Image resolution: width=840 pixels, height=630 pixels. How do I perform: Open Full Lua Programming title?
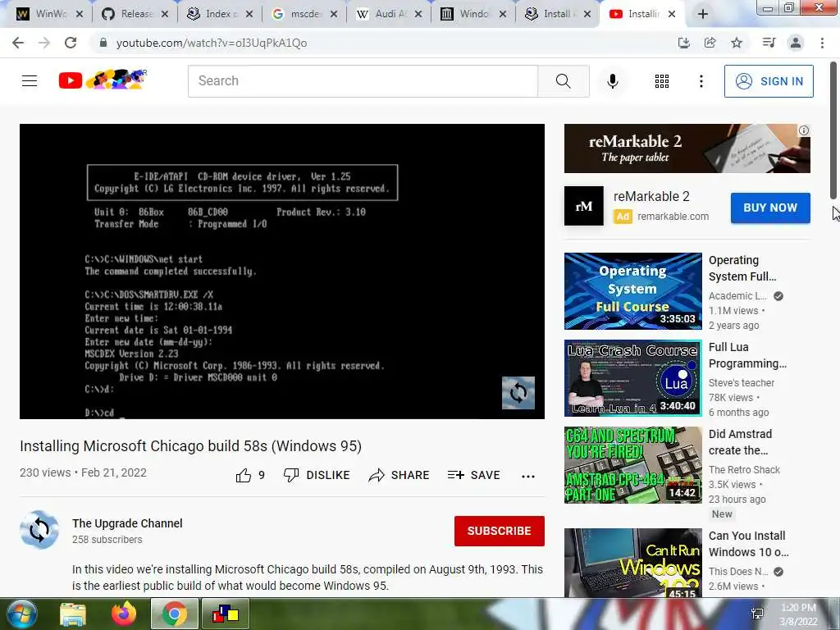pos(747,355)
